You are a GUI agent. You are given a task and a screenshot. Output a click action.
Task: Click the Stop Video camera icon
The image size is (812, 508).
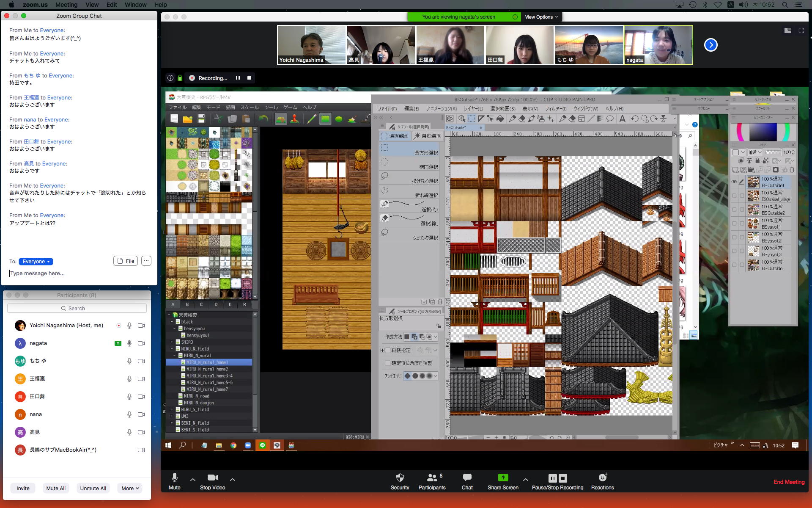[x=212, y=478]
